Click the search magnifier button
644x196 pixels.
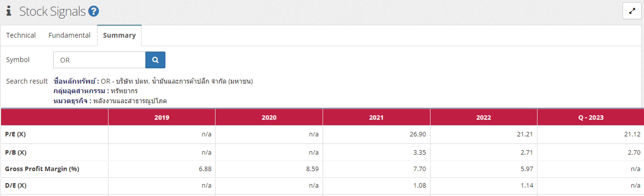pyautogui.click(x=155, y=60)
